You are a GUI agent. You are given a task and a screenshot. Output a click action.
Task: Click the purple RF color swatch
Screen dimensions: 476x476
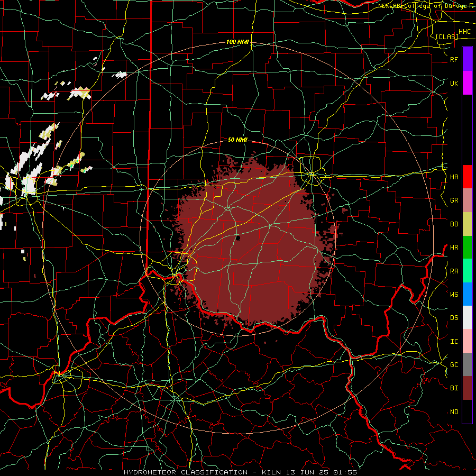pos(467,59)
